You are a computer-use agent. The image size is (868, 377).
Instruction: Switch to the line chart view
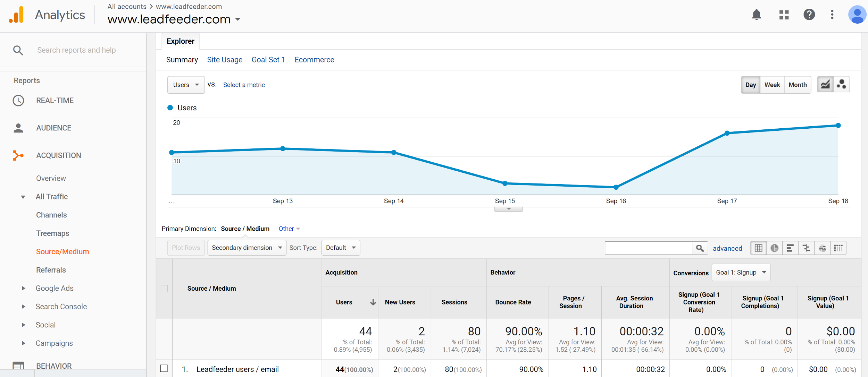[x=825, y=85]
